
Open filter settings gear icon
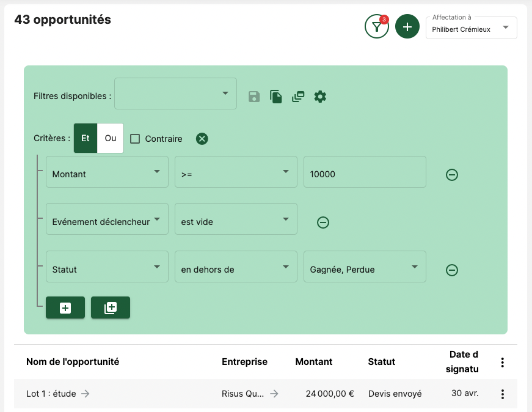(x=320, y=97)
